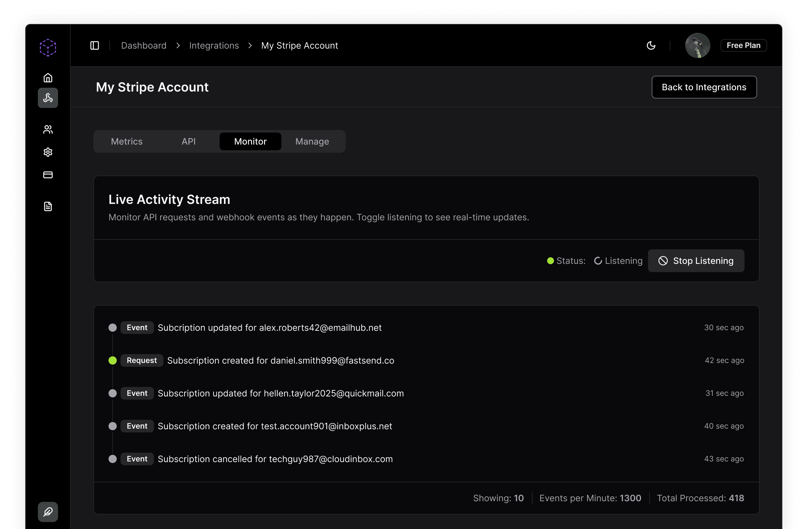Click Event badge on alex.roberts42 row
The height and width of the screenshot is (529, 812).
[x=137, y=328]
